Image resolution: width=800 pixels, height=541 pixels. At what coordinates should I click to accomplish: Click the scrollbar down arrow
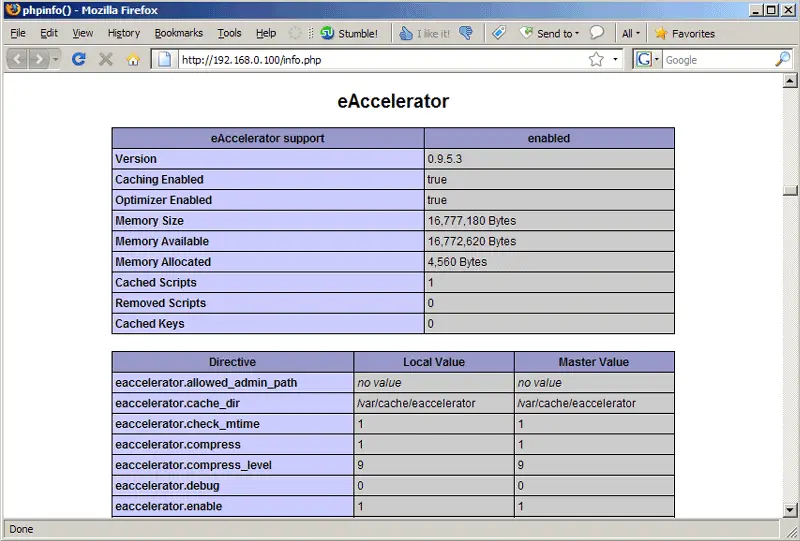790,509
